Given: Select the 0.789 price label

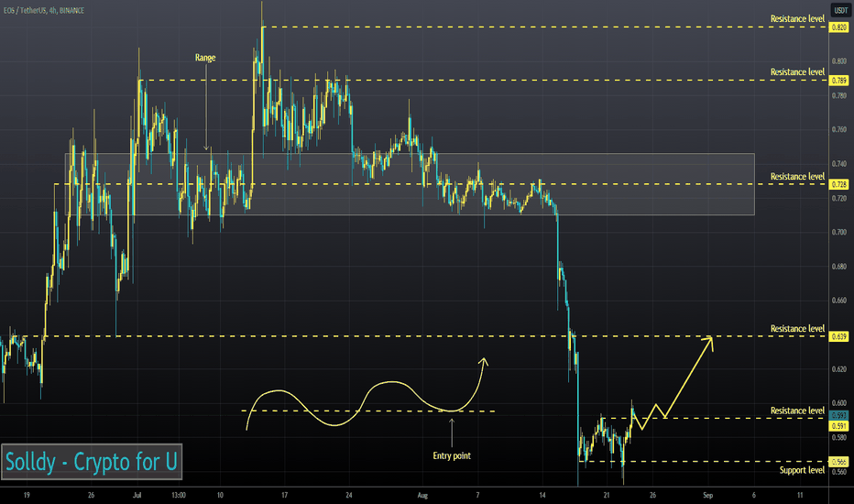Looking at the screenshot, I should (x=838, y=81).
